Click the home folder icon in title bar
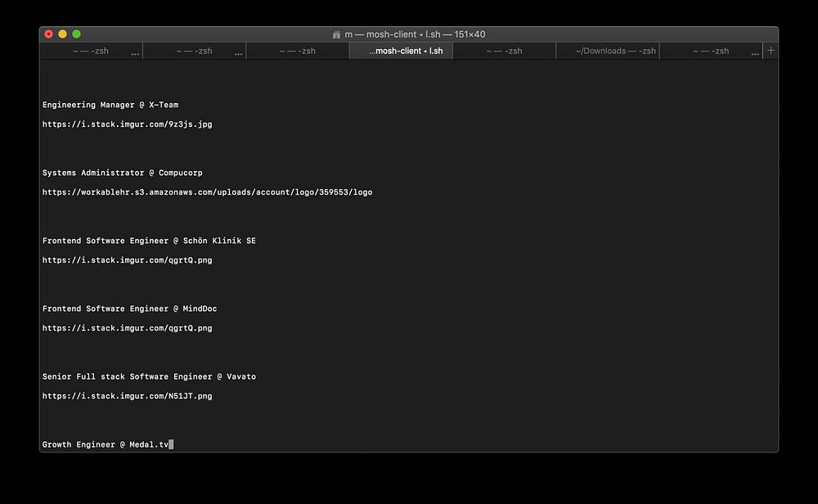 (x=336, y=34)
